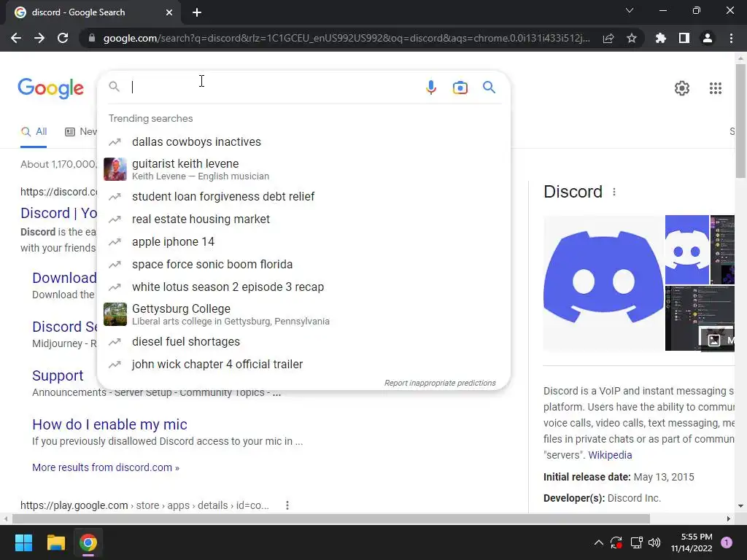Select suggestion guitarist keith levene
Viewport: 747px width, 560px height.
point(303,169)
